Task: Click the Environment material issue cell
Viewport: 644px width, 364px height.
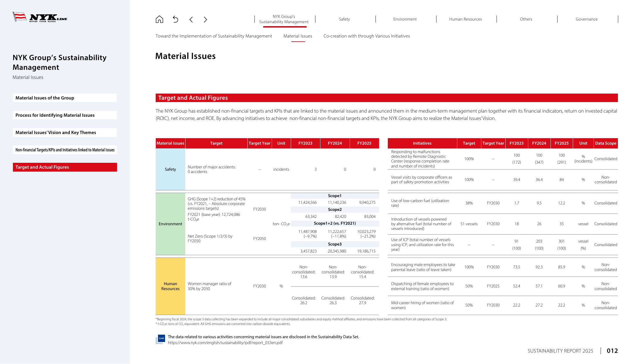Action: point(170,224)
